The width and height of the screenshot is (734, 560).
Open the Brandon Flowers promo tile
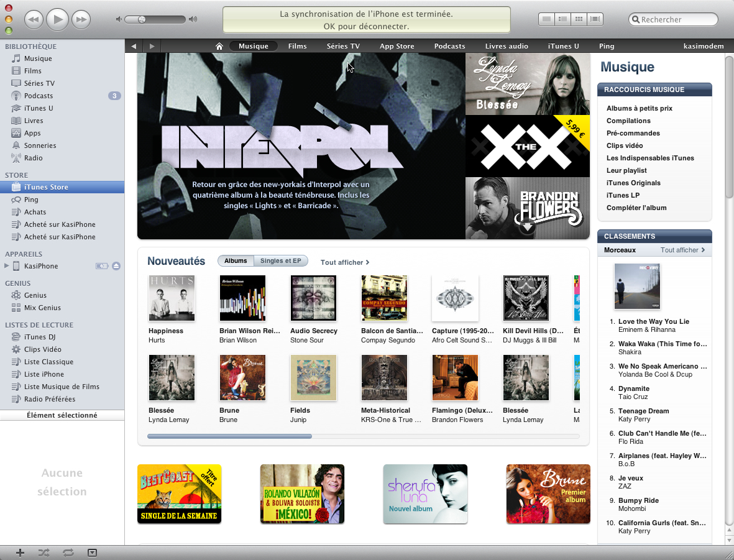coord(528,208)
